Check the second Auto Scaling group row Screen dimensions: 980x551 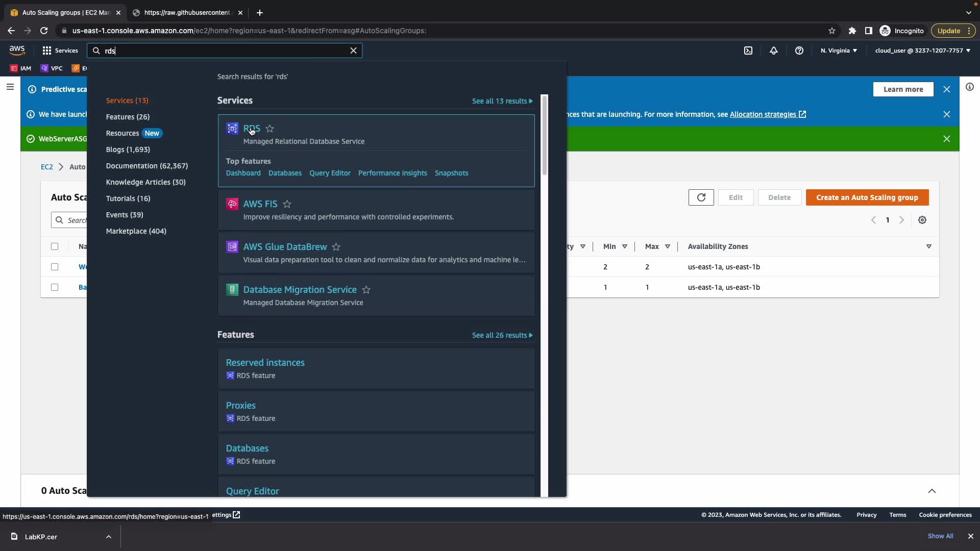point(55,287)
